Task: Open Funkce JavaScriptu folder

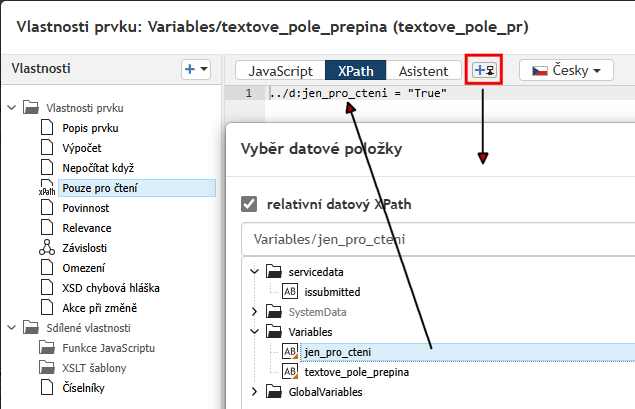Action: pos(109,348)
